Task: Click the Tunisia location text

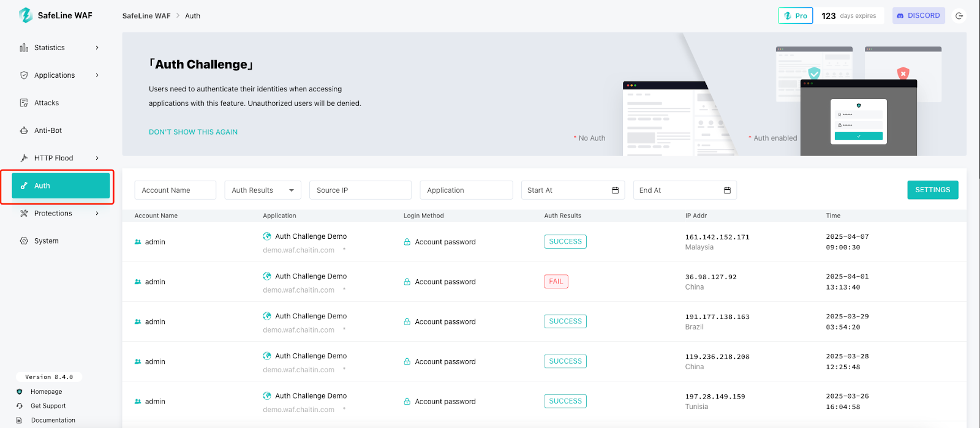Action: click(x=697, y=407)
